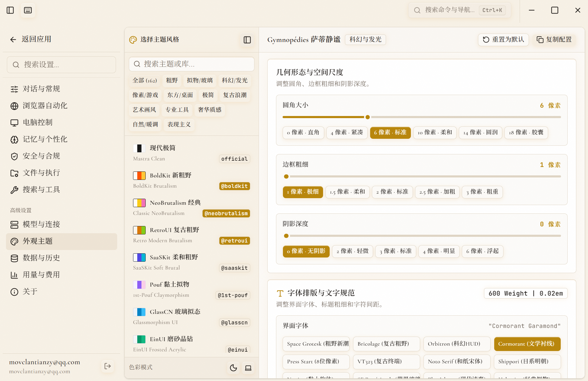Open 用量与费用 section

pos(61,275)
